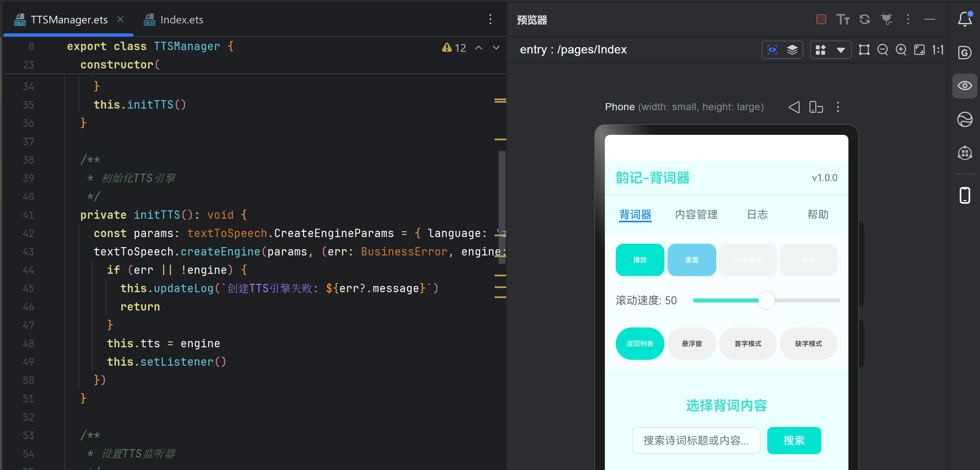Open the 内容管理 tab in the app preview

pyautogui.click(x=696, y=214)
